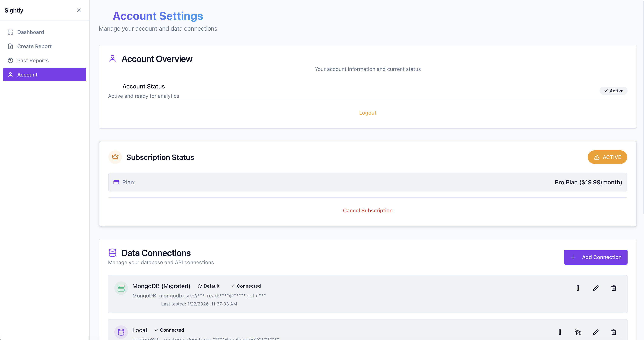Delete the MongoDB (Migrated) connection
This screenshot has width=644, height=340.
(x=614, y=288)
